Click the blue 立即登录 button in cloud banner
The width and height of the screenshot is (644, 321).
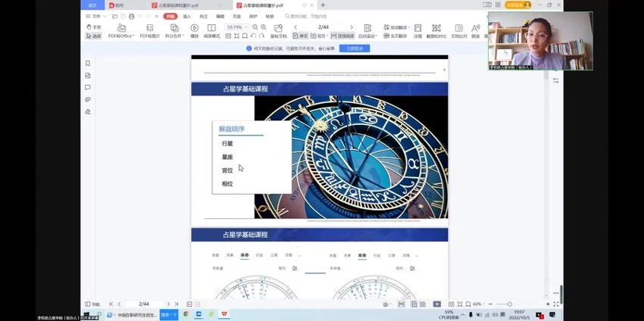pos(355,48)
